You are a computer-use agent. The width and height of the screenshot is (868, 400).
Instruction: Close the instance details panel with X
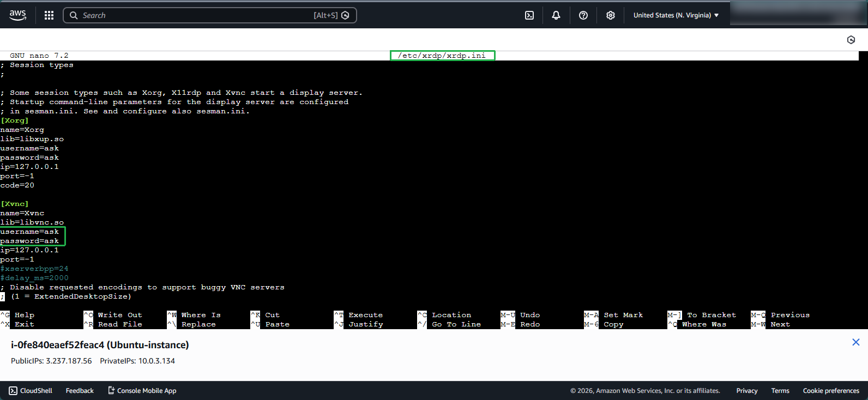[856, 342]
